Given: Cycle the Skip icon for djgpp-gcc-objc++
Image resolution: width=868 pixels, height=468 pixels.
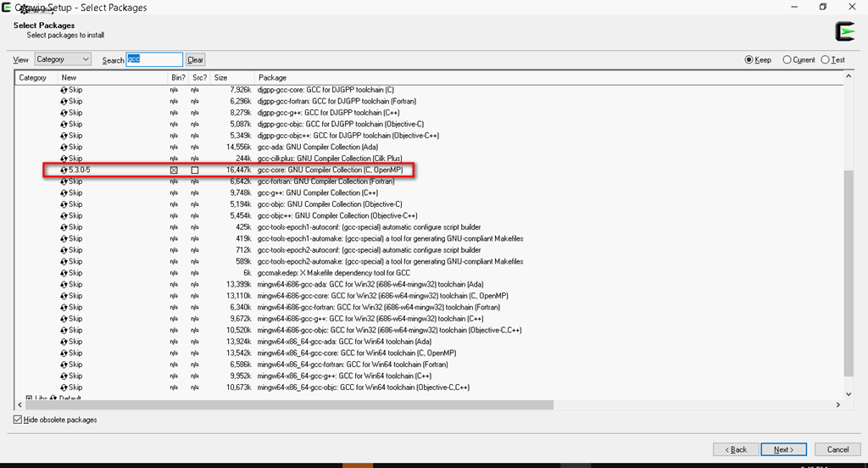Looking at the screenshot, I should coord(64,136).
